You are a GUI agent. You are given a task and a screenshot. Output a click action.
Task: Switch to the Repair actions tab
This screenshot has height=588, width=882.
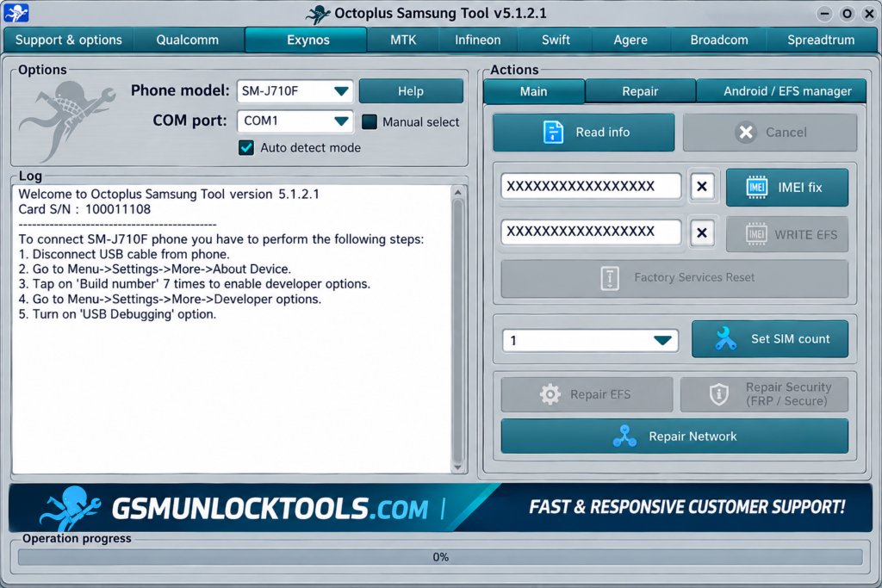tap(640, 91)
